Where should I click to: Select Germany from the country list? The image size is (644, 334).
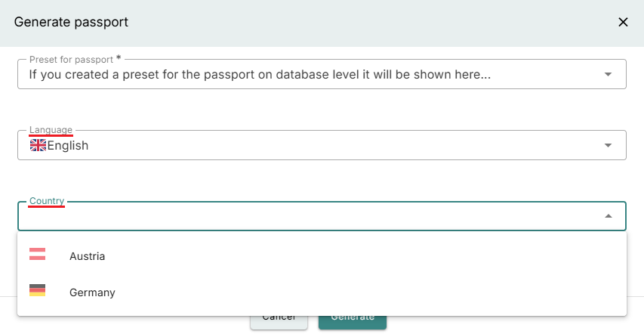tap(322, 292)
